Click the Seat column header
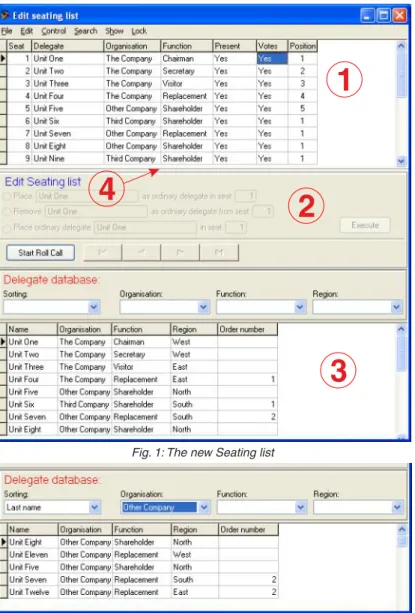 click(x=19, y=46)
